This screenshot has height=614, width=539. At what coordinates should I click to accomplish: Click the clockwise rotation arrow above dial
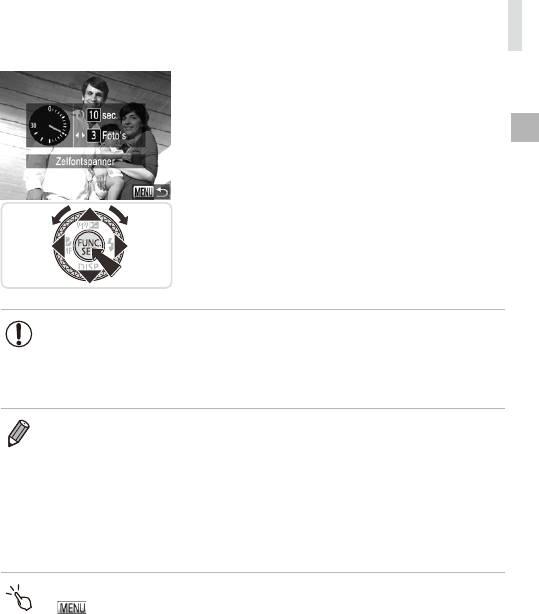pyautogui.click(x=119, y=215)
